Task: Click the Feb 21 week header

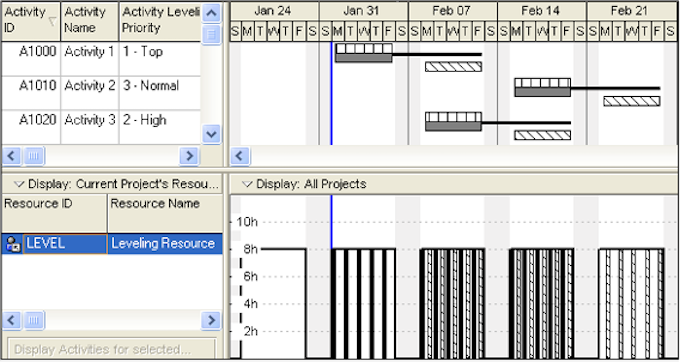Action: [631, 11]
